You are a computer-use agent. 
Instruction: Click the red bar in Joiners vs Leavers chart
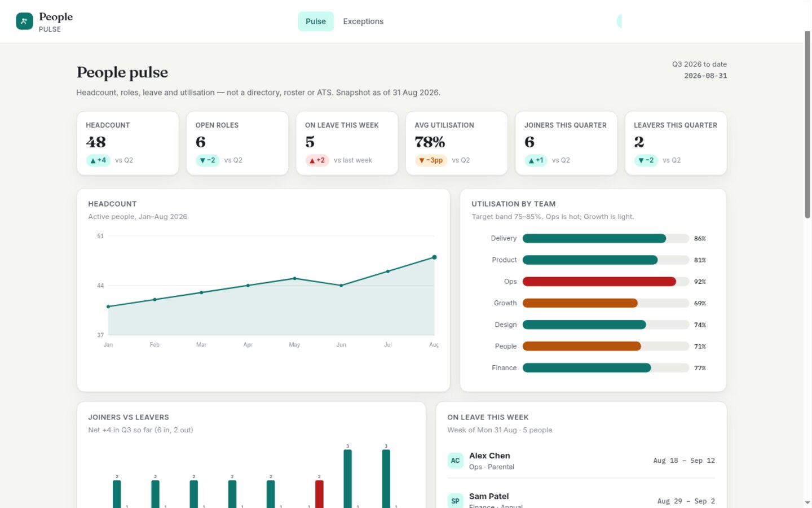pos(319,494)
